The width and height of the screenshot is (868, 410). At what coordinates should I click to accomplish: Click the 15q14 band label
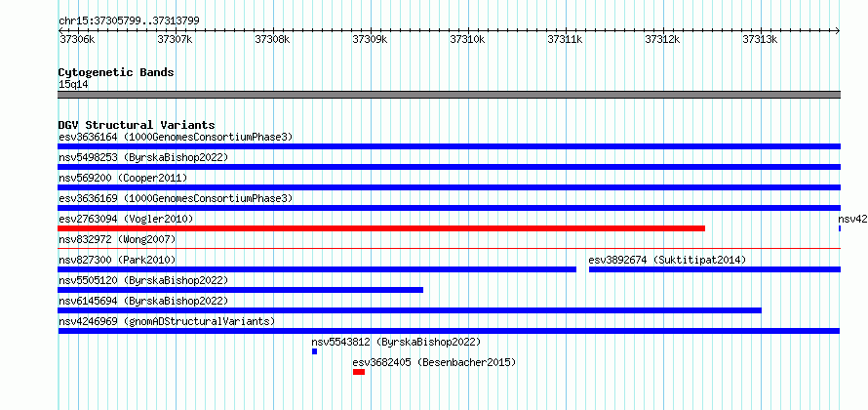[x=73, y=85]
